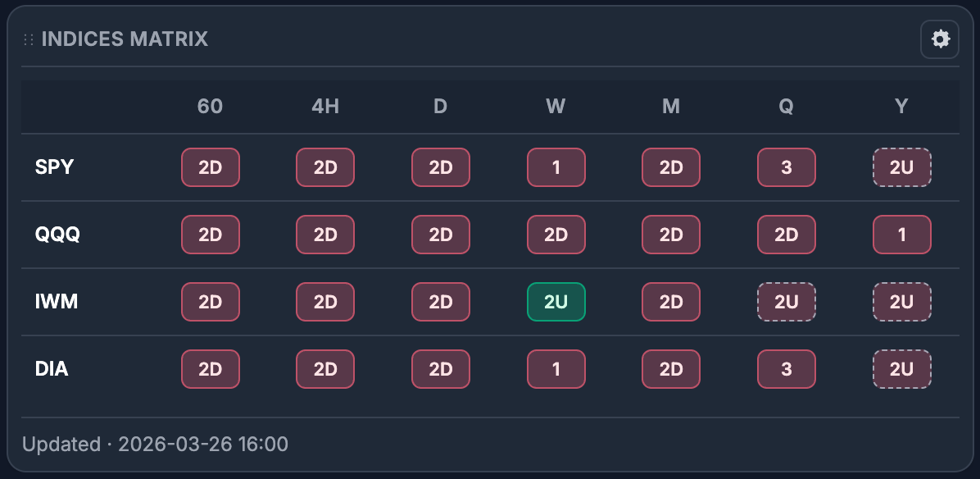
Task: Click the 4H 2D badge for QQQ
Action: coord(324,235)
